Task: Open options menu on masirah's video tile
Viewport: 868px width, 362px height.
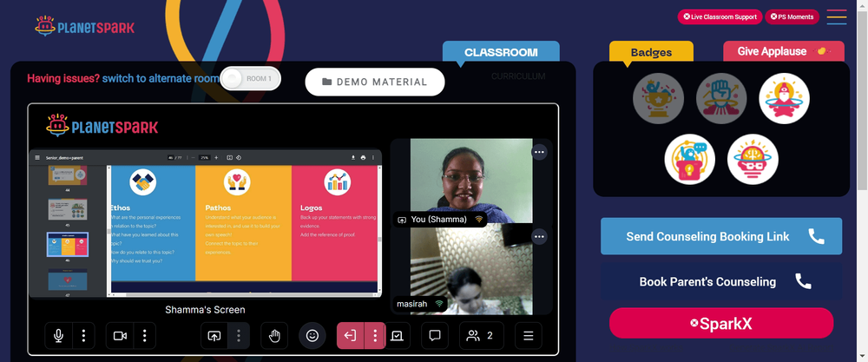Action: tap(539, 237)
